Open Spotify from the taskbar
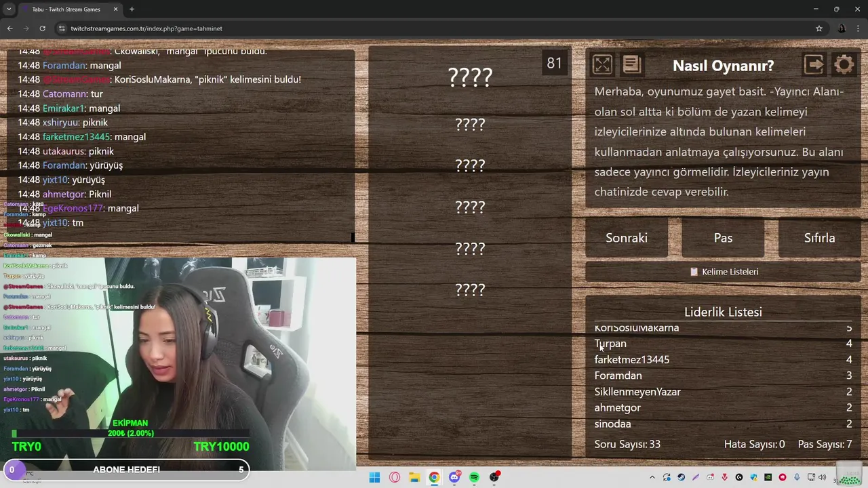868x488 pixels. click(474, 477)
